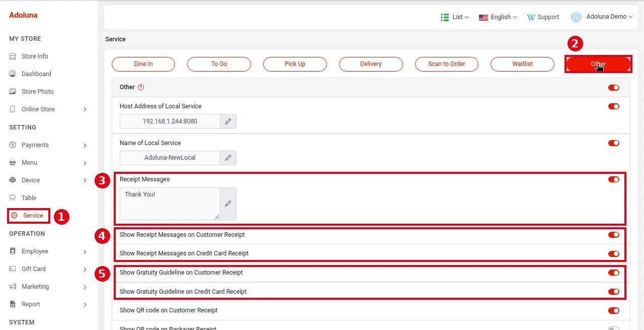
Task: Click the Service gear icon
Action: [14, 216]
